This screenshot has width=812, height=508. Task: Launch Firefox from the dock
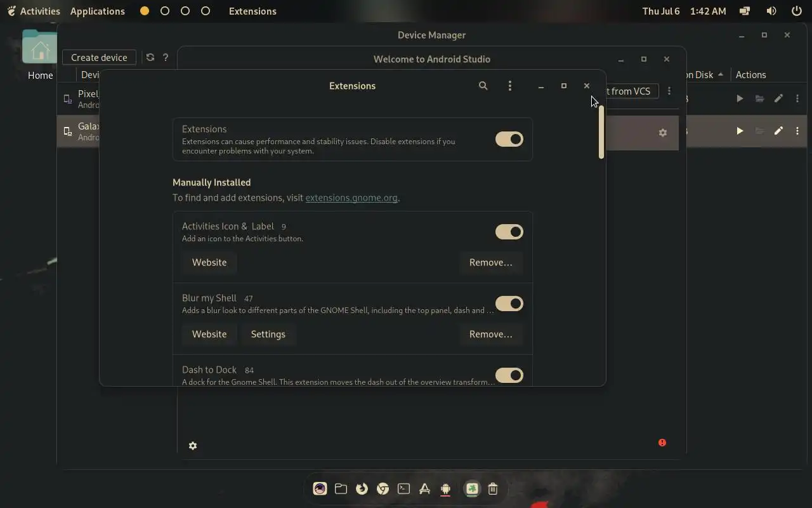tap(362, 488)
